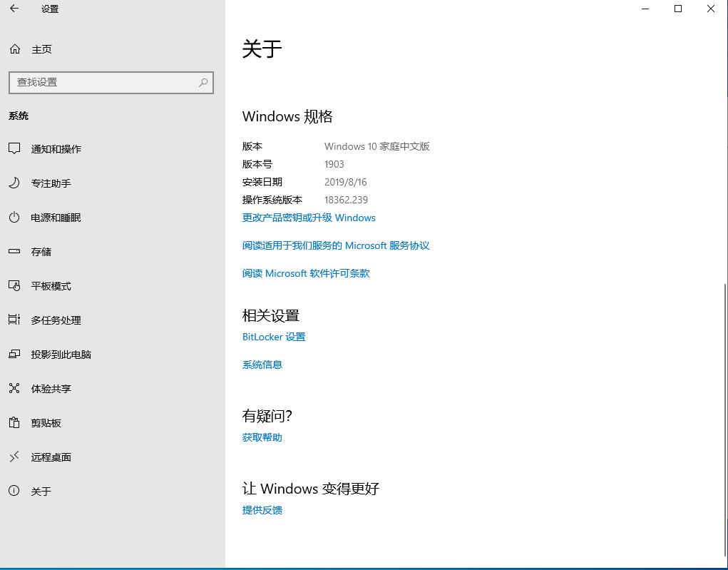Click the 远程桌面 remote desktop icon

[x=14, y=457]
